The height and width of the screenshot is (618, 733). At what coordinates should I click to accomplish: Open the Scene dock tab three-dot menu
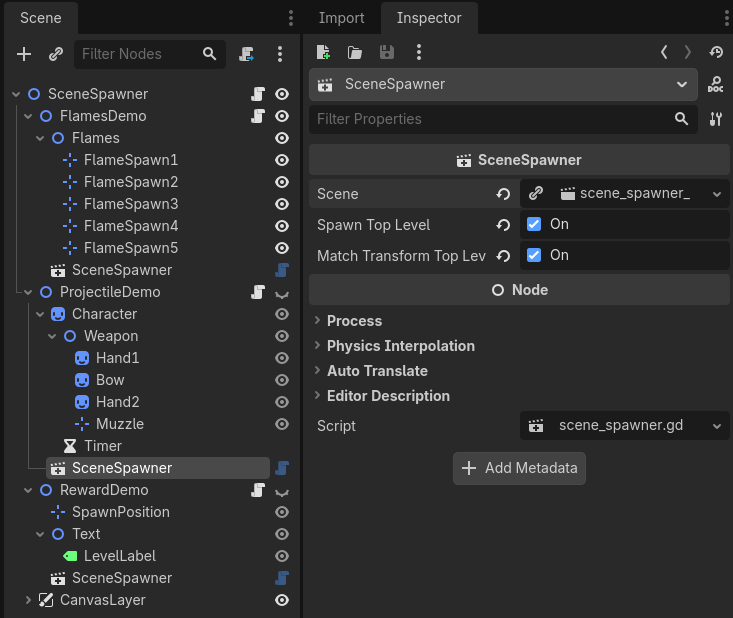291,18
